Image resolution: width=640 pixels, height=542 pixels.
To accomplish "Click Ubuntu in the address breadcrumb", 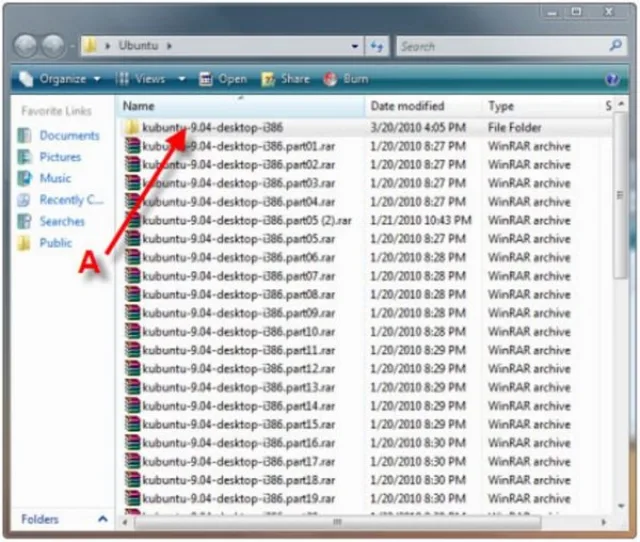I will [x=138, y=46].
